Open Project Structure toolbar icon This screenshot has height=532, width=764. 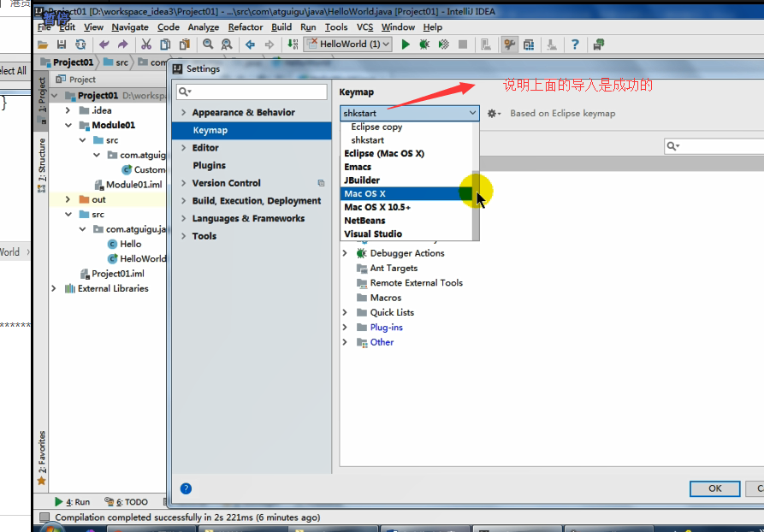(529, 44)
